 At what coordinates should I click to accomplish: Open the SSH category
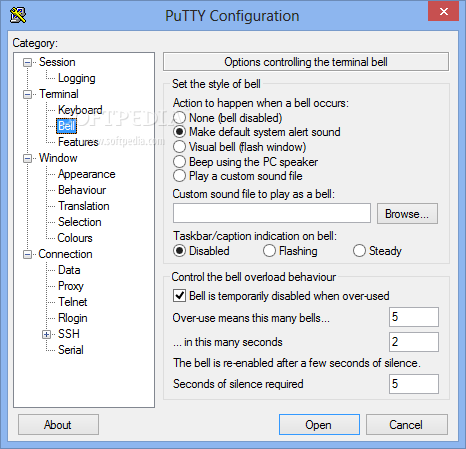tap(69, 334)
